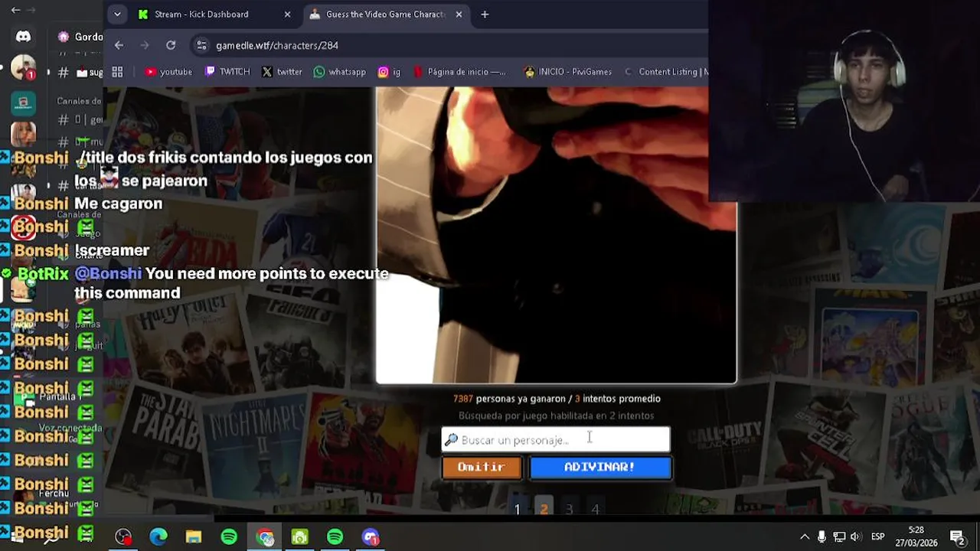This screenshot has height=551, width=980.
Task: Show hidden system tray icons
Action: [x=805, y=536]
